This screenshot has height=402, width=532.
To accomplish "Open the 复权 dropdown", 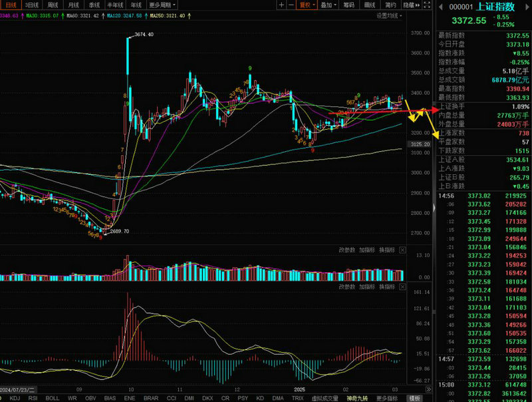I will coord(307,5).
